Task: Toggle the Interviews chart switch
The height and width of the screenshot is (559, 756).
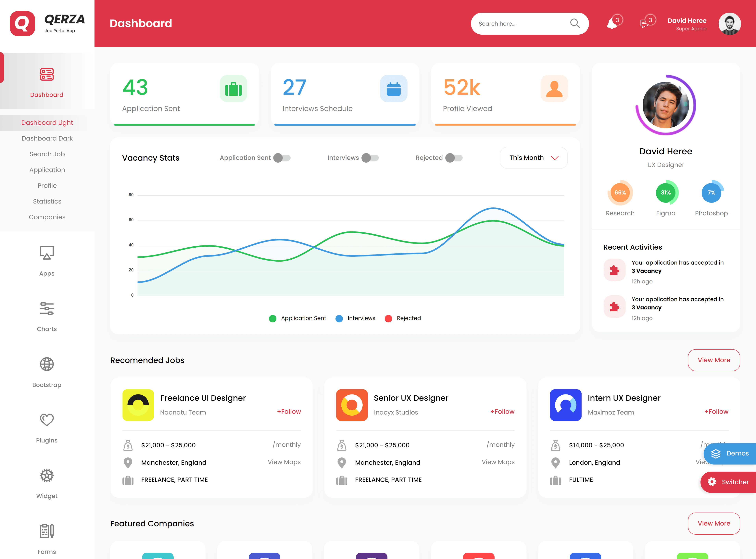Action: point(370,158)
